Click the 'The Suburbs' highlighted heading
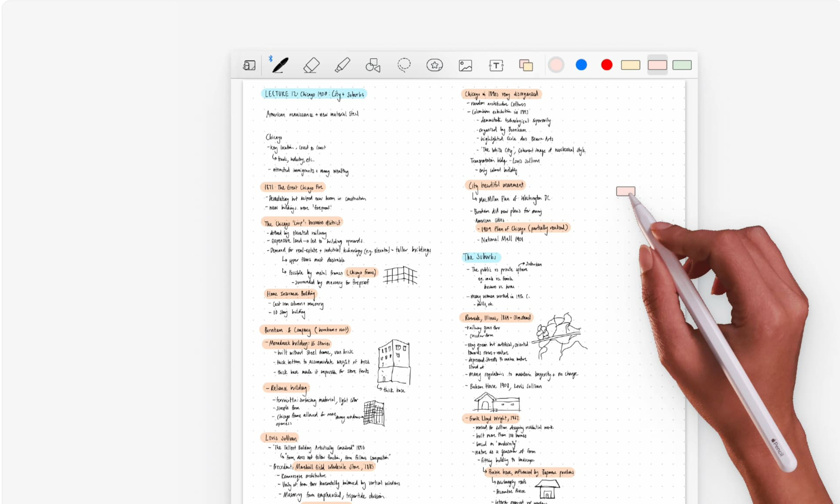Viewport: 840px width, 504px height. click(481, 257)
